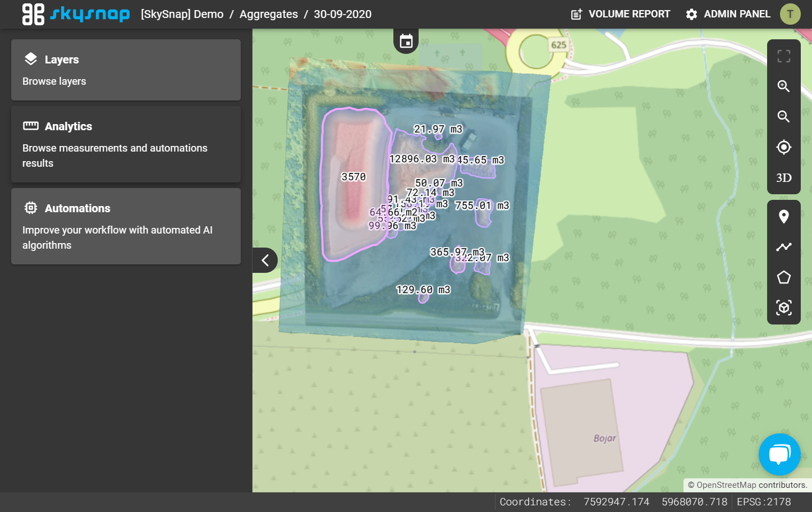Select the 50.07 m3 volume label
Screen dimensions: 812x512
pos(439,183)
